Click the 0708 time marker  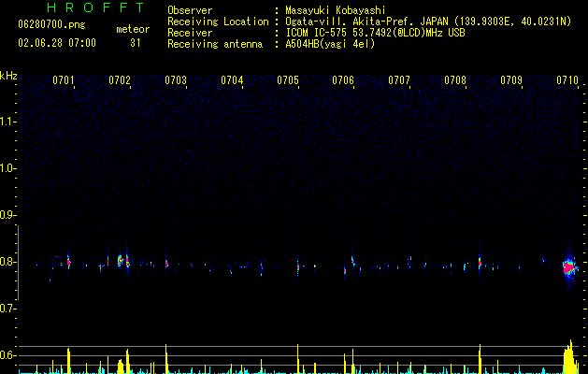click(x=455, y=80)
